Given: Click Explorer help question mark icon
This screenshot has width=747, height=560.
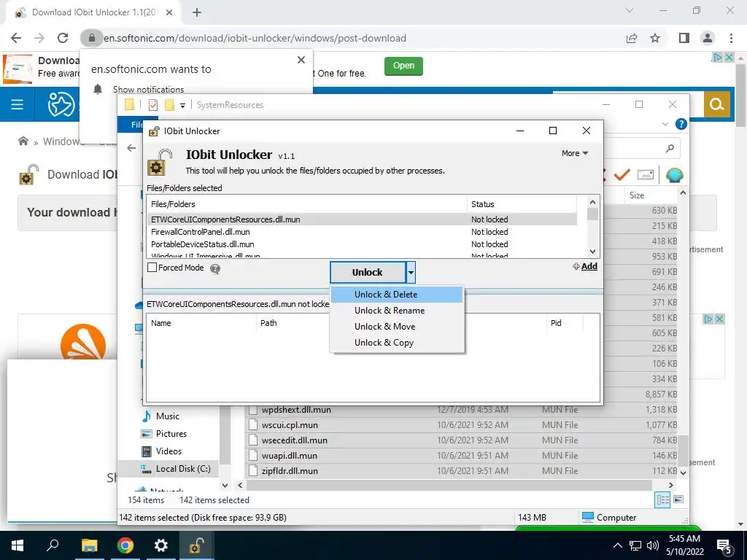Looking at the screenshot, I should tap(681, 124).
